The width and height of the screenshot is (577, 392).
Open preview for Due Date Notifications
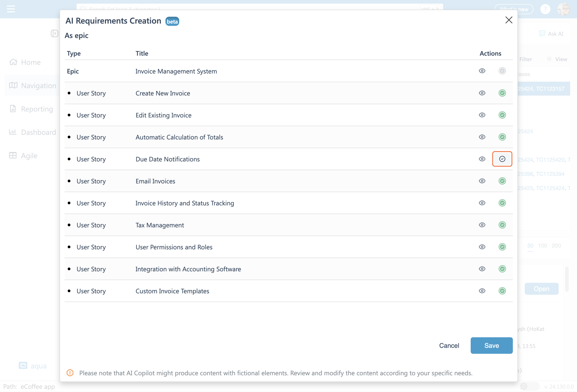pyautogui.click(x=482, y=159)
